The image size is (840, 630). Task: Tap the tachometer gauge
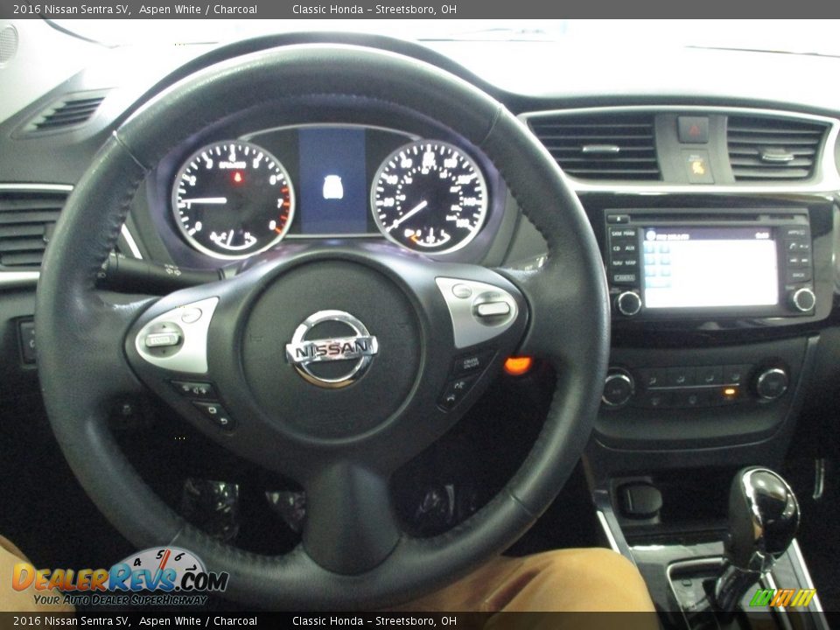233,199
